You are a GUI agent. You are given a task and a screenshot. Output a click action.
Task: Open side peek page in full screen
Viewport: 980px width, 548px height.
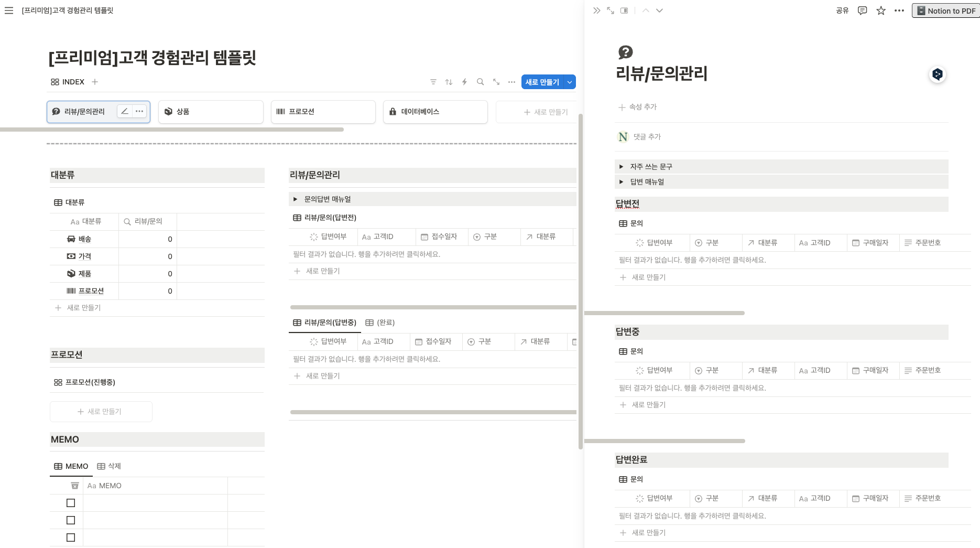coord(611,10)
